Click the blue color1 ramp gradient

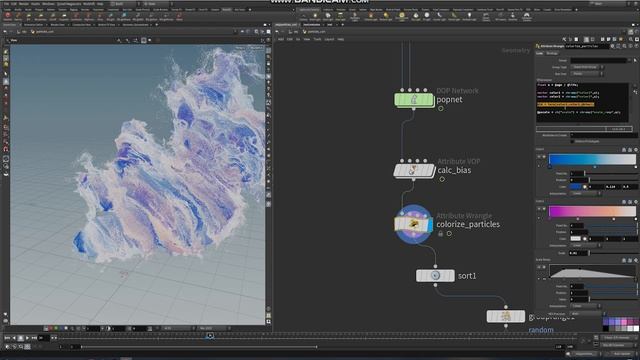592,160
